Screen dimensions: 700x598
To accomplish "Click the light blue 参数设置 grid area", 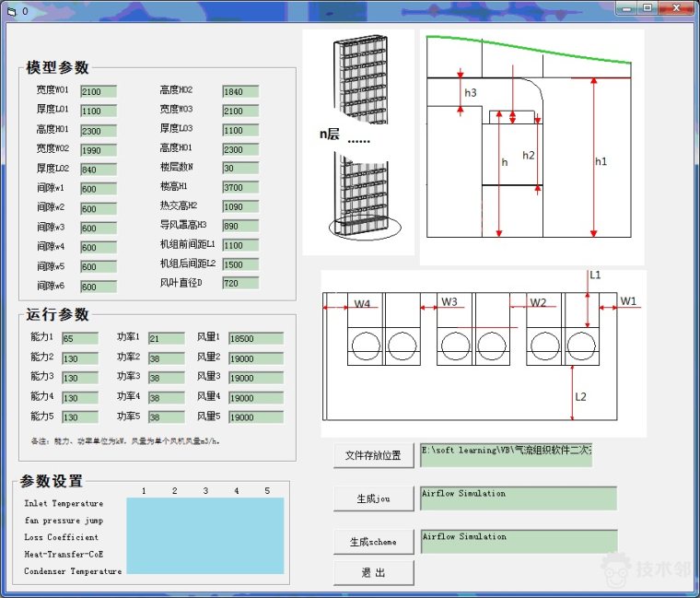I will [x=204, y=536].
